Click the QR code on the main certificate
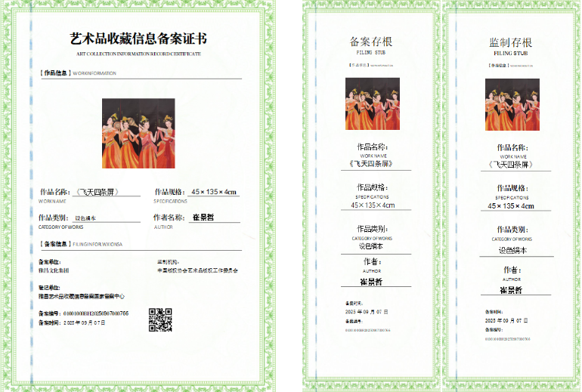The width and height of the screenshot is (582, 392). click(x=160, y=320)
